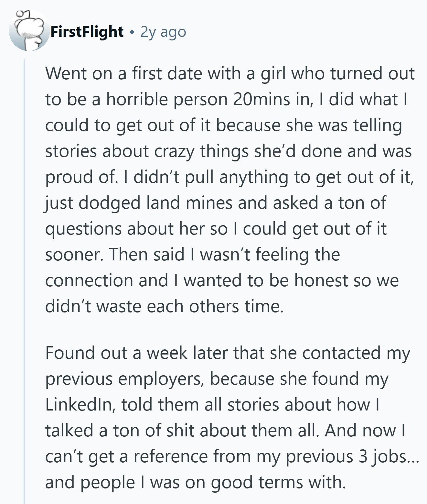Open the FirstFlight username profile link
The width and height of the screenshot is (427, 504).
(87, 32)
